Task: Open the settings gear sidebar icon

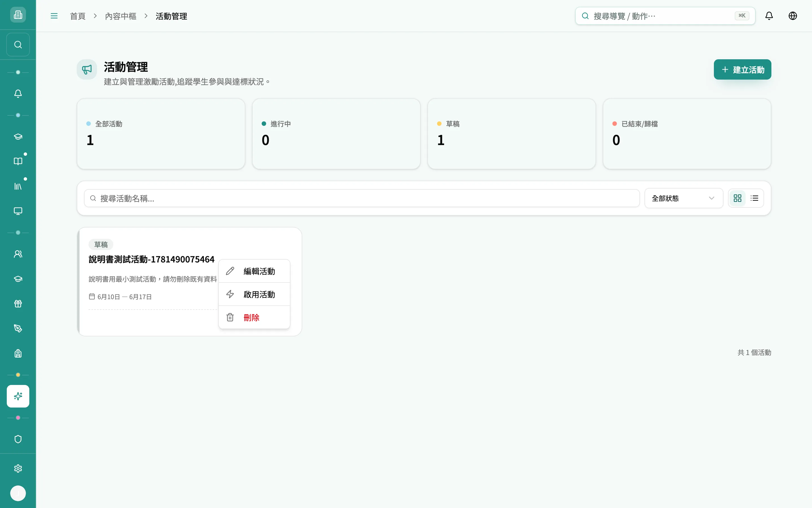Action: coord(18,468)
